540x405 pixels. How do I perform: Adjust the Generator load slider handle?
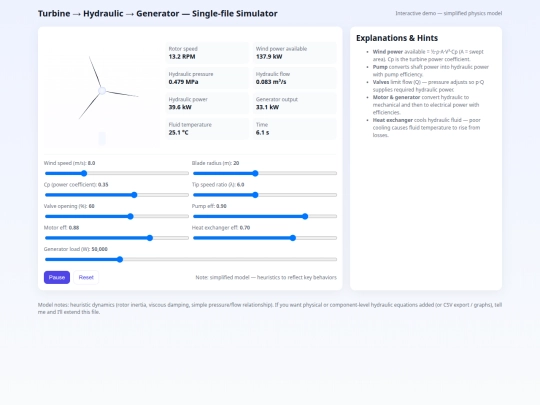[x=120, y=259]
